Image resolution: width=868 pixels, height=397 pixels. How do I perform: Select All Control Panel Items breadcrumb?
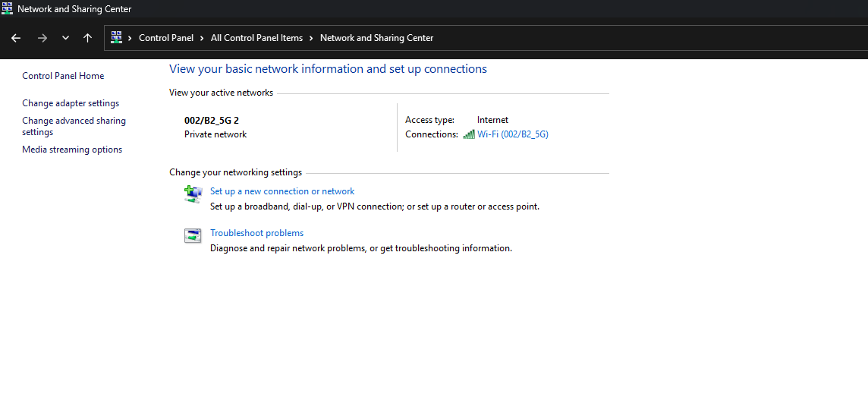coord(257,38)
